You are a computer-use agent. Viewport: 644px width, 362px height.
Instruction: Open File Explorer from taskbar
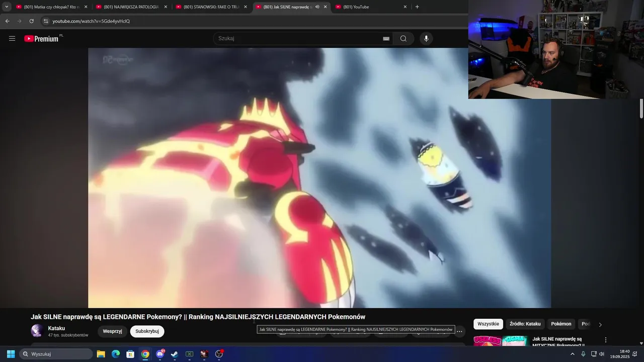(101, 354)
